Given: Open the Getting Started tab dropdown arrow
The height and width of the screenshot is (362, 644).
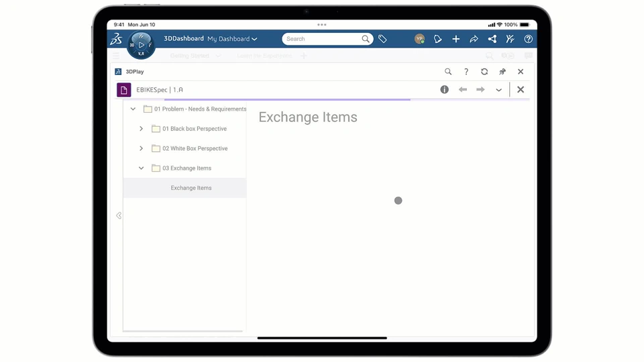Looking at the screenshot, I should click(218, 56).
